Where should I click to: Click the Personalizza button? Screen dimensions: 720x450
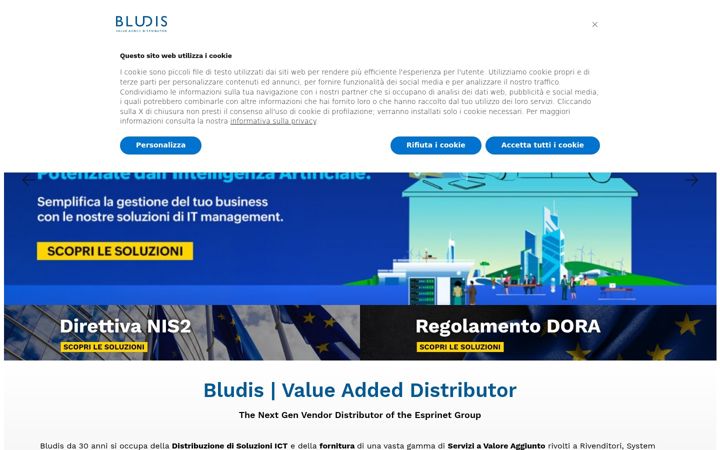[160, 145]
